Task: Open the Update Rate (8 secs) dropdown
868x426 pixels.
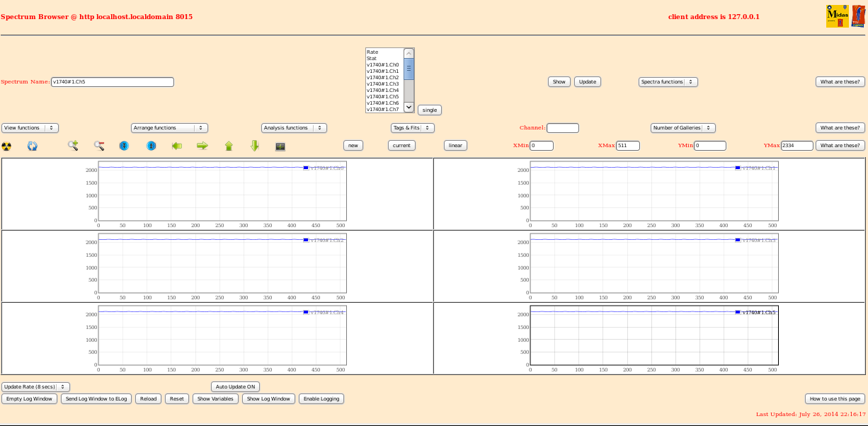Action: click(35, 387)
